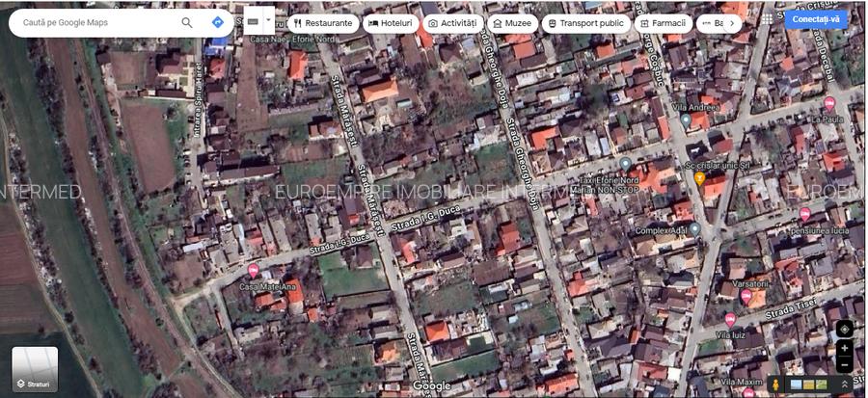Toggle the Straturi layers map view
The width and height of the screenshot is (868, 398).
click(35, 370)
